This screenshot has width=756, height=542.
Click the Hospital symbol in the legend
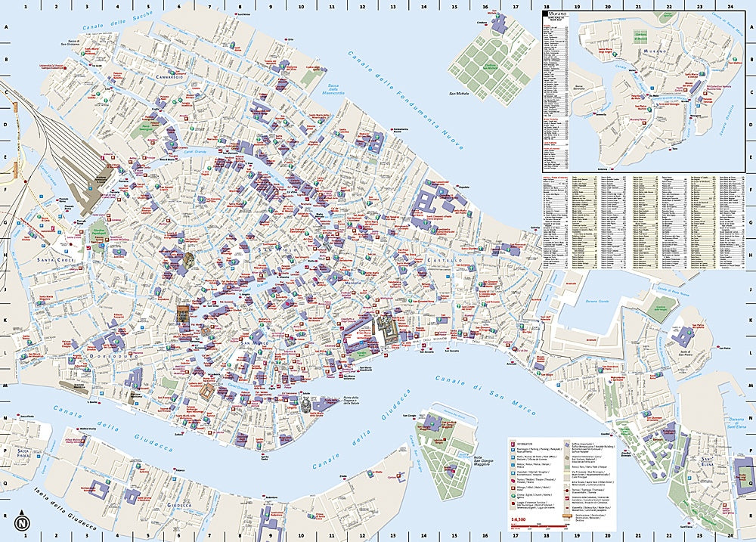click(x=514, y=472)
